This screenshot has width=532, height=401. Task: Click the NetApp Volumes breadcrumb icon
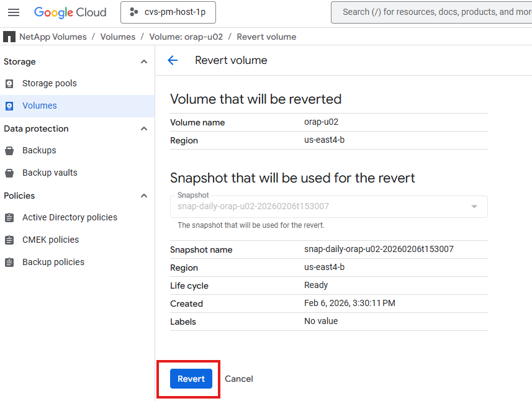point(9,37)
